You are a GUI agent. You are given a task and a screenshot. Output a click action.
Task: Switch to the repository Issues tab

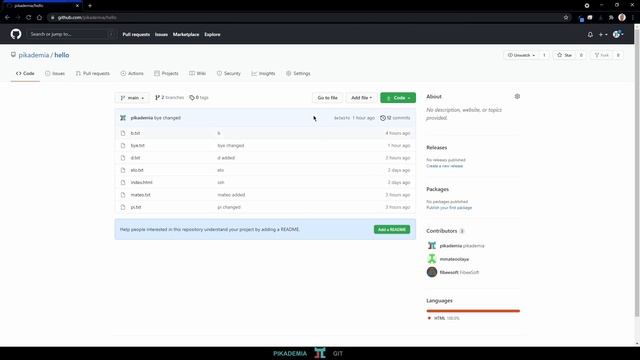(x=55, y=73)
